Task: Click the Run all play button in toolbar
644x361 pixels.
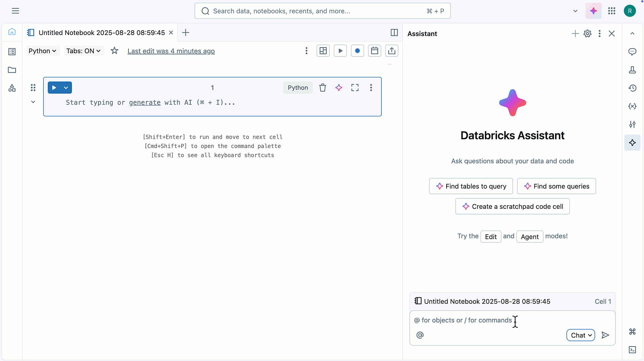Action: click(340, 51)
